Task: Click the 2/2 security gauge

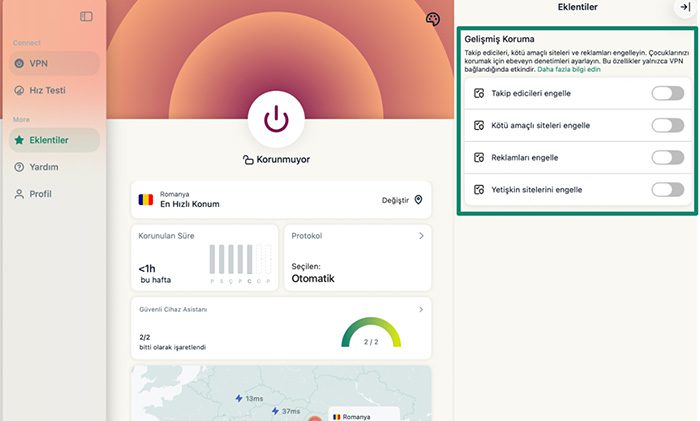Action: (370, 335)
